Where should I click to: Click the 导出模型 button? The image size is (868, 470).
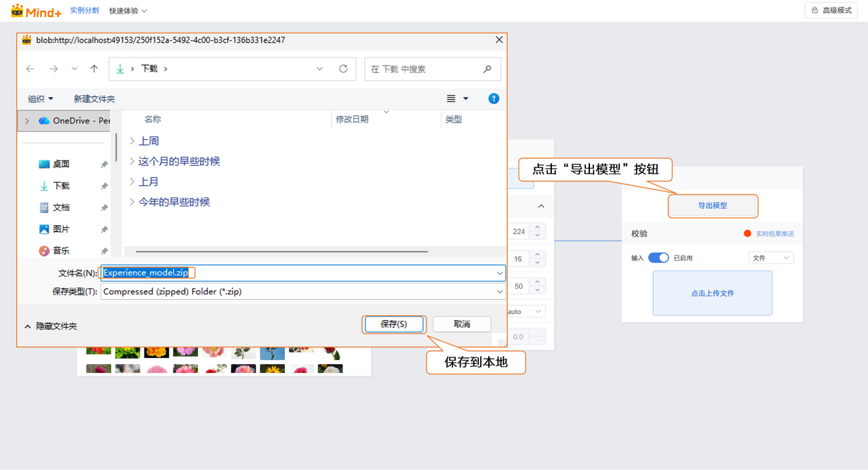[x=712, y=205]
